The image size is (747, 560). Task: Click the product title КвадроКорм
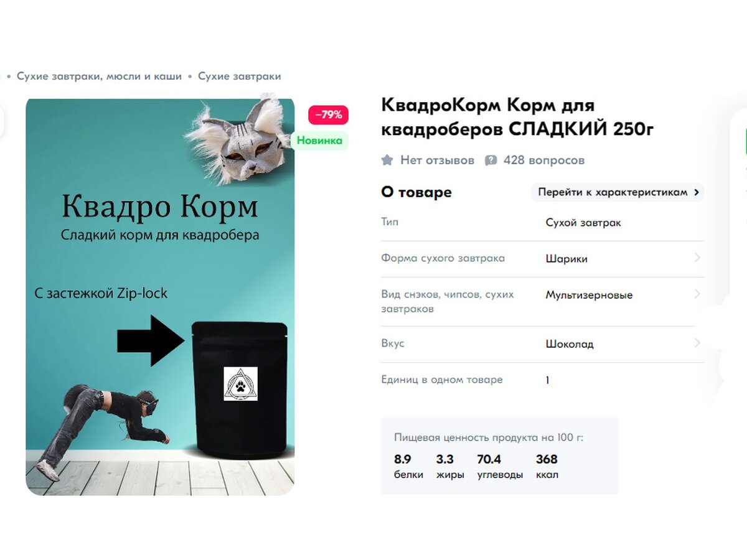click(518, 116)
